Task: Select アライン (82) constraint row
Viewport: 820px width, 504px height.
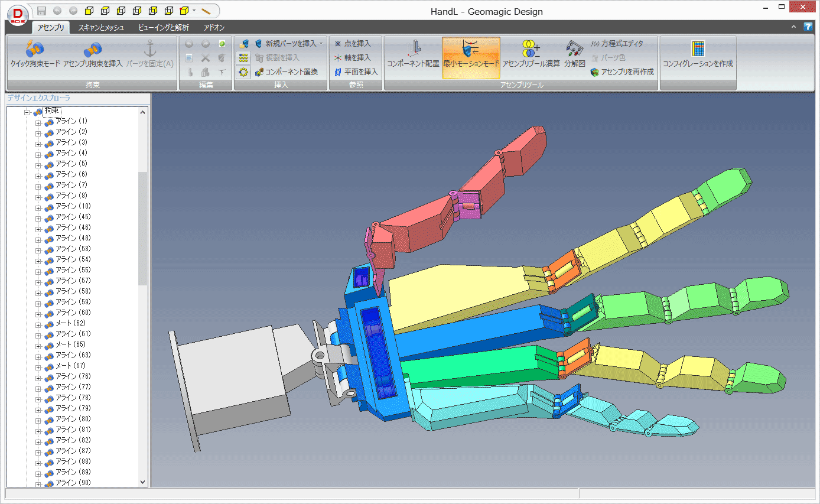Action: click(73, 440)
